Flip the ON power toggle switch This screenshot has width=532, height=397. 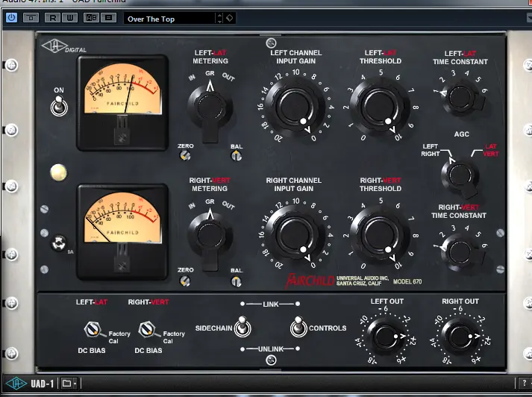click(59, 105)
